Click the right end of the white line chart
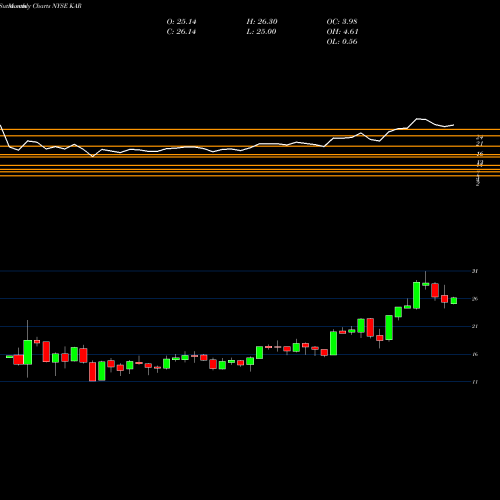 point(453,125)
